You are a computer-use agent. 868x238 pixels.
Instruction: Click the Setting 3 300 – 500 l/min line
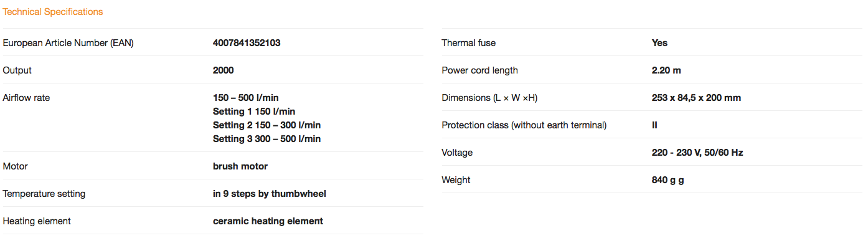point(267,139)
